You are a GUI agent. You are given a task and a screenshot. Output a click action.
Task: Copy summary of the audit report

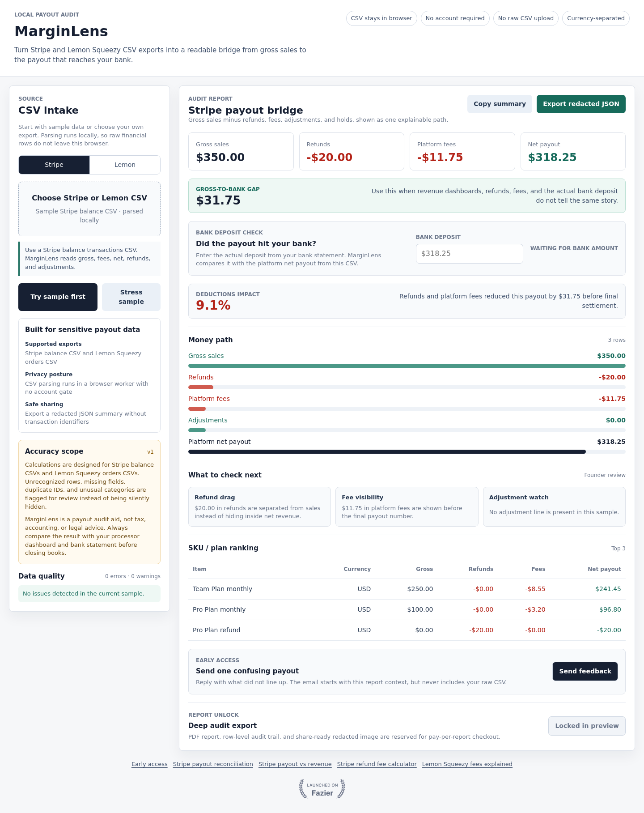coord(500,104)
